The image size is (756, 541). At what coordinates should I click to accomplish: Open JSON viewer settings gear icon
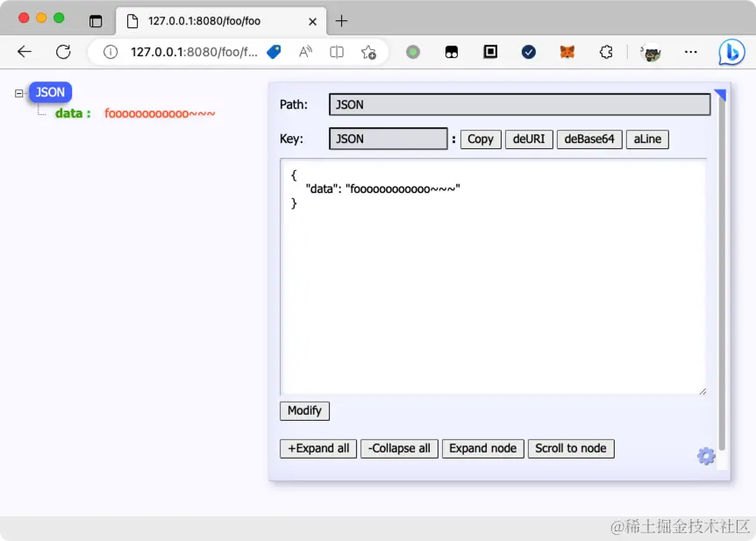tap(706, 456)
